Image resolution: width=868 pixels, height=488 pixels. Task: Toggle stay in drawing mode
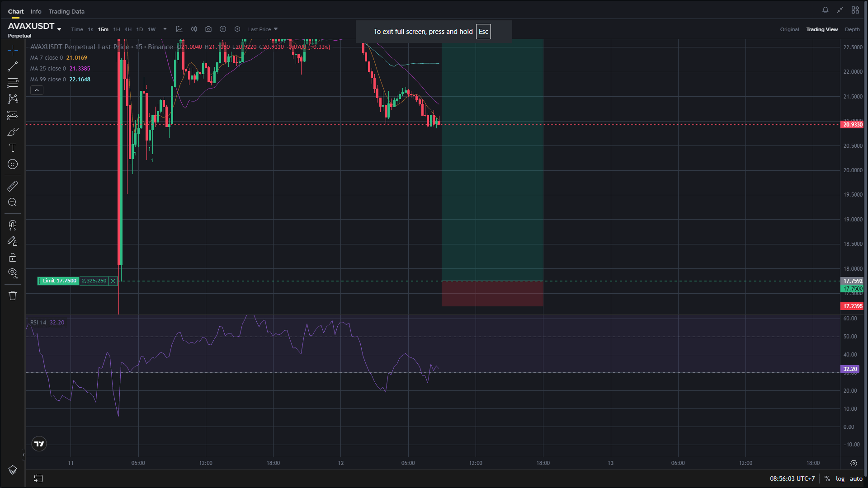click(13, 241)
